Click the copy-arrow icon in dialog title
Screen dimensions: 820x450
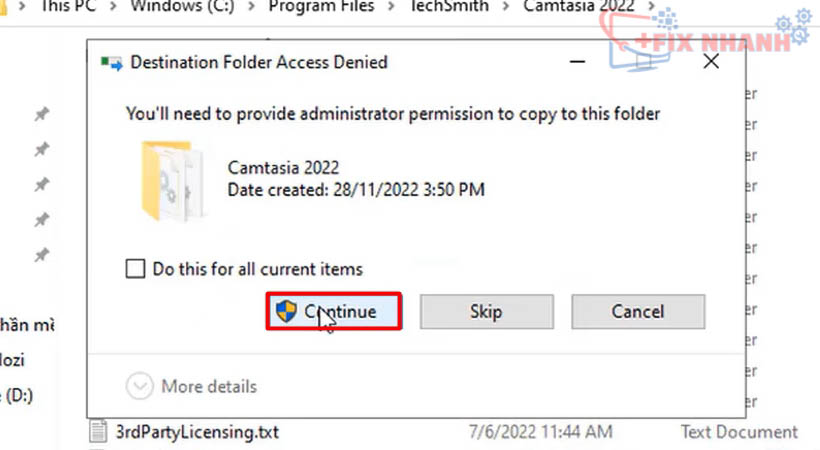[x=111, y=63]
